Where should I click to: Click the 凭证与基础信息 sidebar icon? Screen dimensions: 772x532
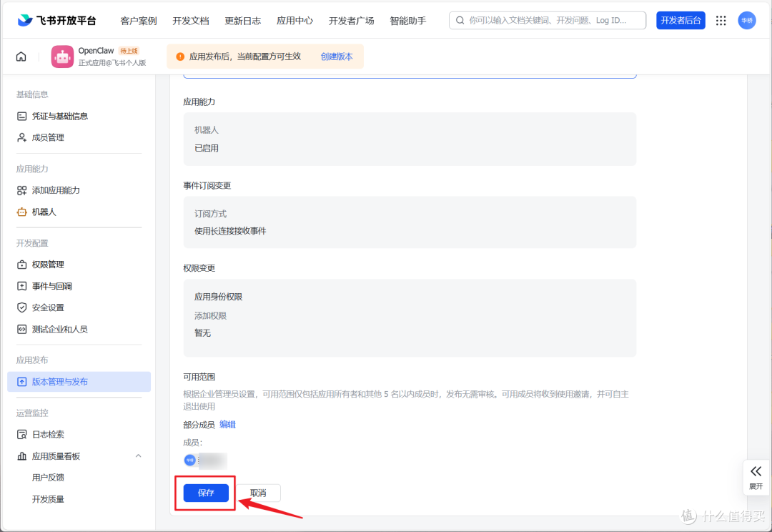(21, 117)
